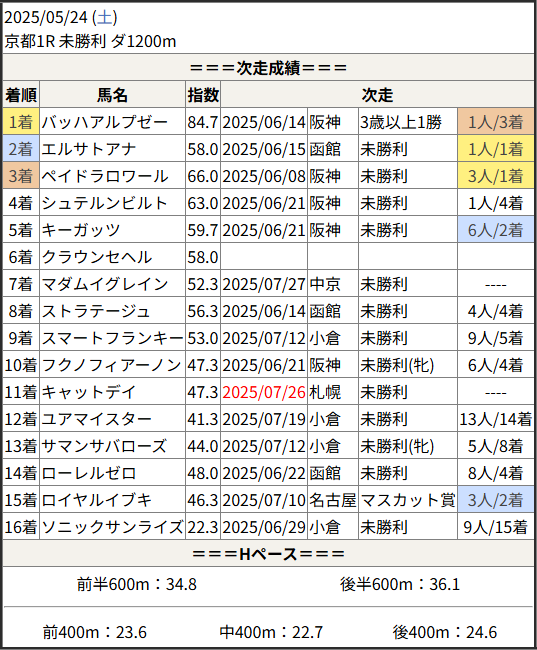
Task: Select the 次走成績 section heading
Action: pos(268,68)
